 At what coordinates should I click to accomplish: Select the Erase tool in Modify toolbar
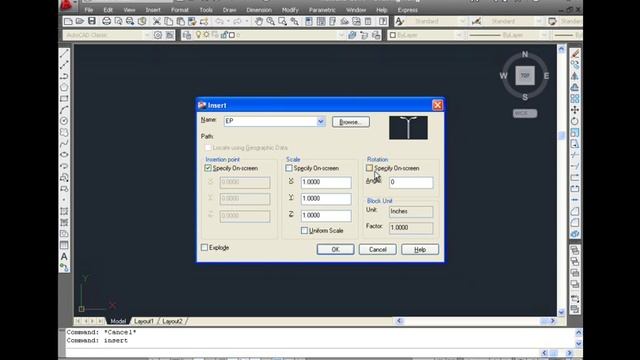(575, 53)
